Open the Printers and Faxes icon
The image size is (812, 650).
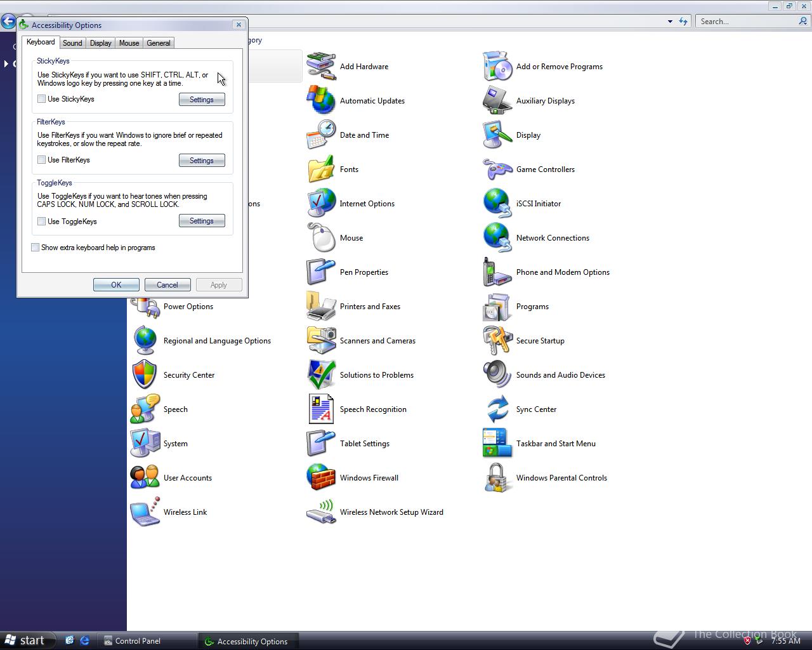321,307
